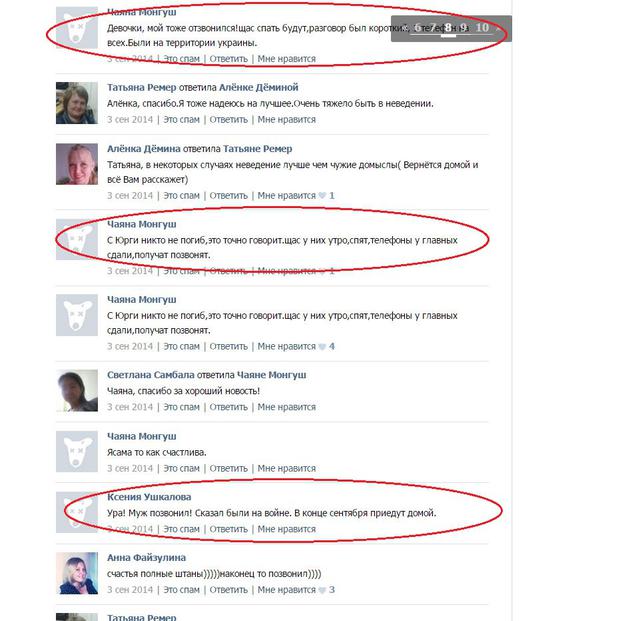Mark Анна Файзулина's comment as spam
Image resolution: width=640 pixels, height=621 pixels.
182,590
